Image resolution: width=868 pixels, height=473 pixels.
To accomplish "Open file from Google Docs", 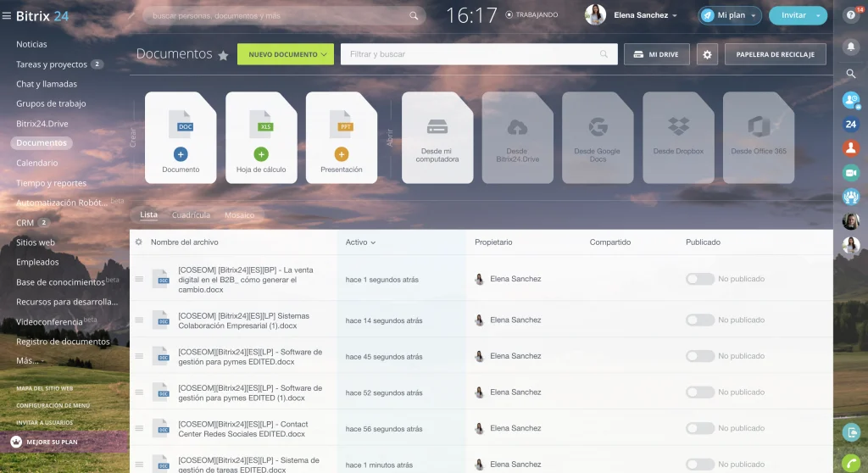I will [x=598, y=137].
